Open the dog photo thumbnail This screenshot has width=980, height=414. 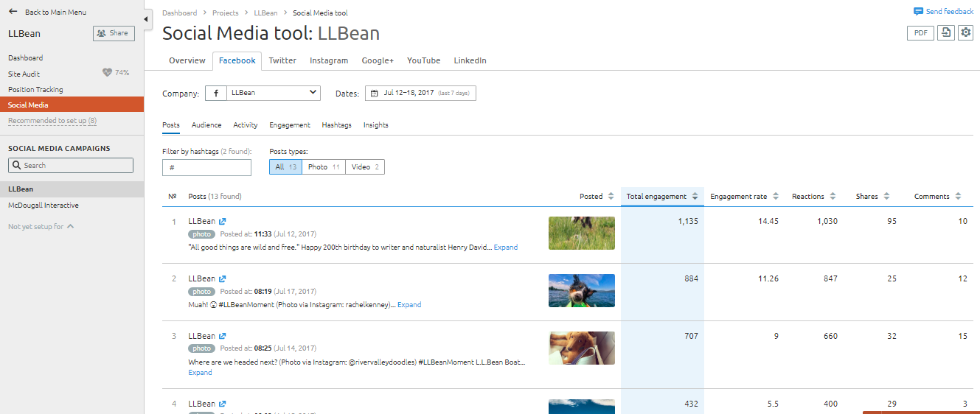click(581, 290)
